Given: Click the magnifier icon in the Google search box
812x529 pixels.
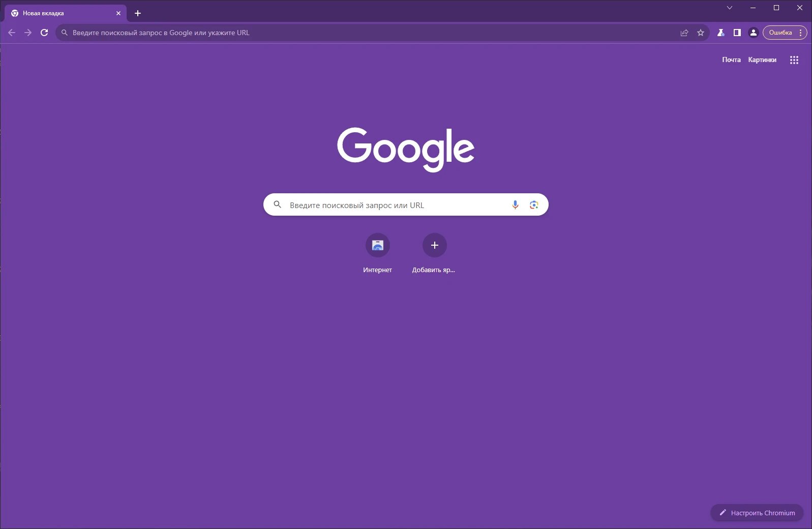Looking at the screenshot, I should pos(277,204).
